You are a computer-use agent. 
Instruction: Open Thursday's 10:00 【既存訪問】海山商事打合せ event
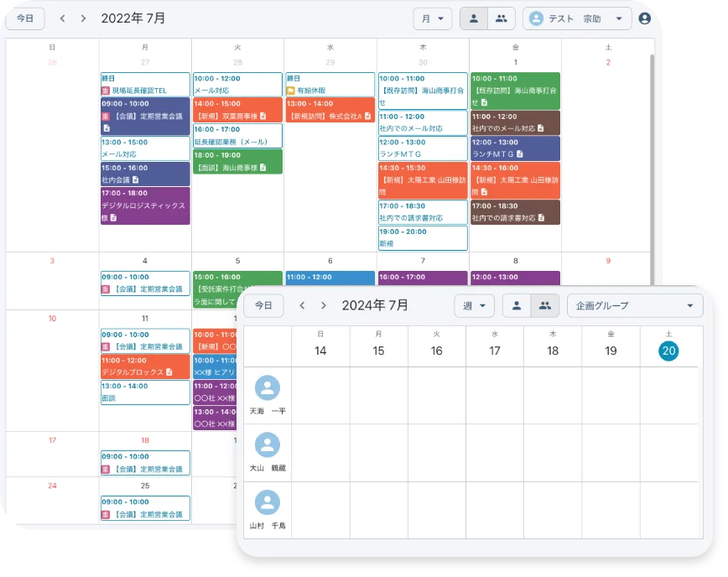[x=423, y=91]
